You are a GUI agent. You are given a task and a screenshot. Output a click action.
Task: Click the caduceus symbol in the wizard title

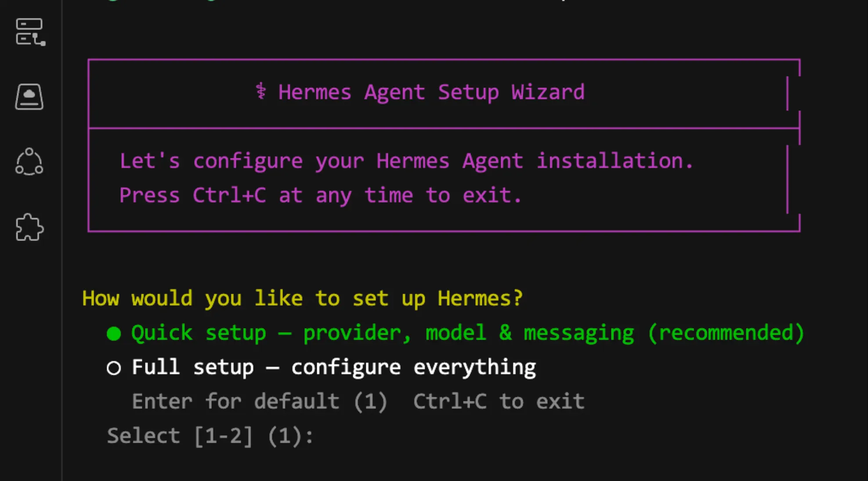coord(262,91)
